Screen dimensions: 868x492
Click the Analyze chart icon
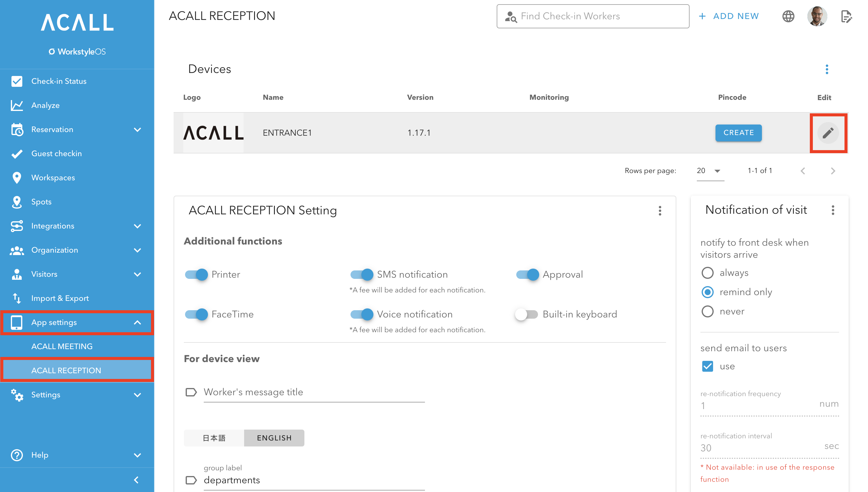(x=17, y=105)
